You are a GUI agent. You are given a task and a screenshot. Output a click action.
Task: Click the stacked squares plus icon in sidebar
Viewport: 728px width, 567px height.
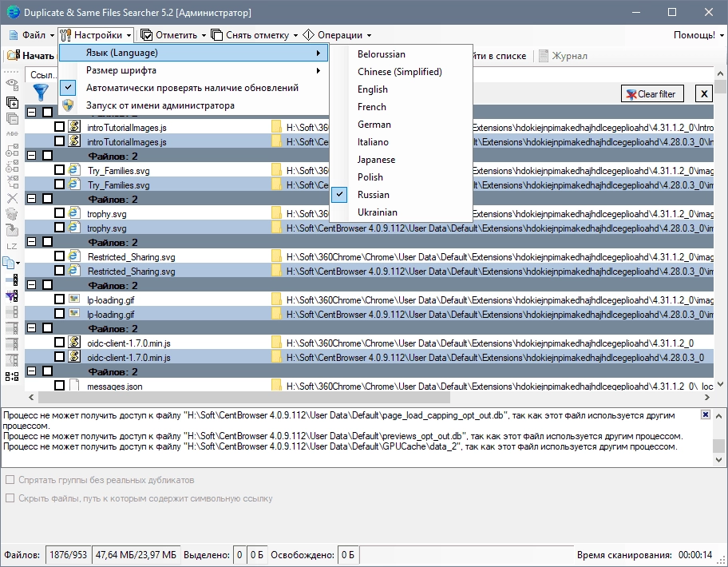coord(12,102)
